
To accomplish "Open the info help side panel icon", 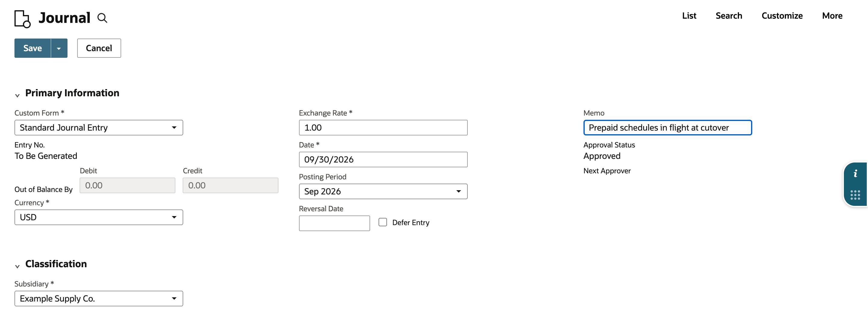I will pyautogui.click(x=855, y=174).
